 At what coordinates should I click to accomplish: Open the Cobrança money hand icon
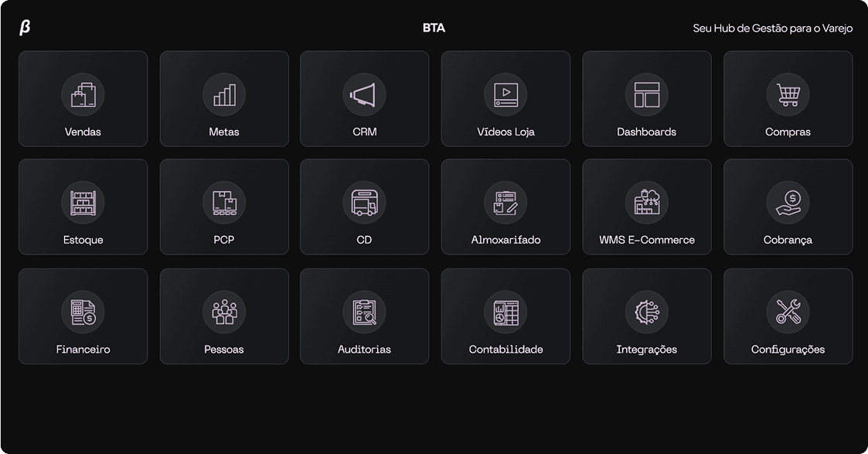click(788, 203)
